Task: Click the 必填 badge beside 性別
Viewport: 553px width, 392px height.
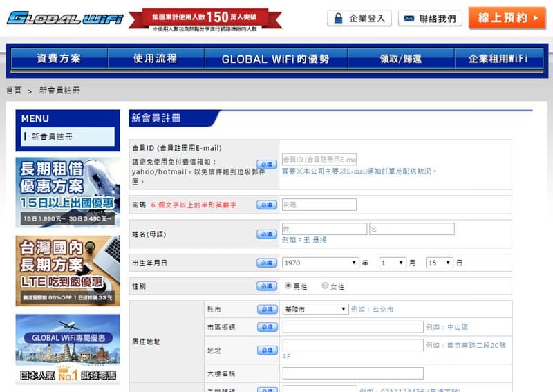Action: (267, 286)
